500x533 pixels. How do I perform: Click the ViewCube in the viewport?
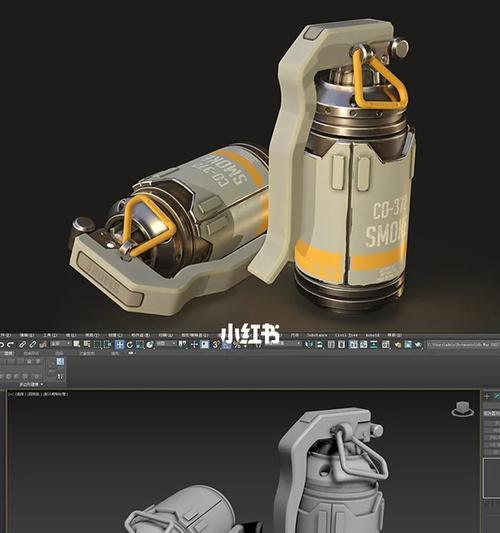click(463, 408)
